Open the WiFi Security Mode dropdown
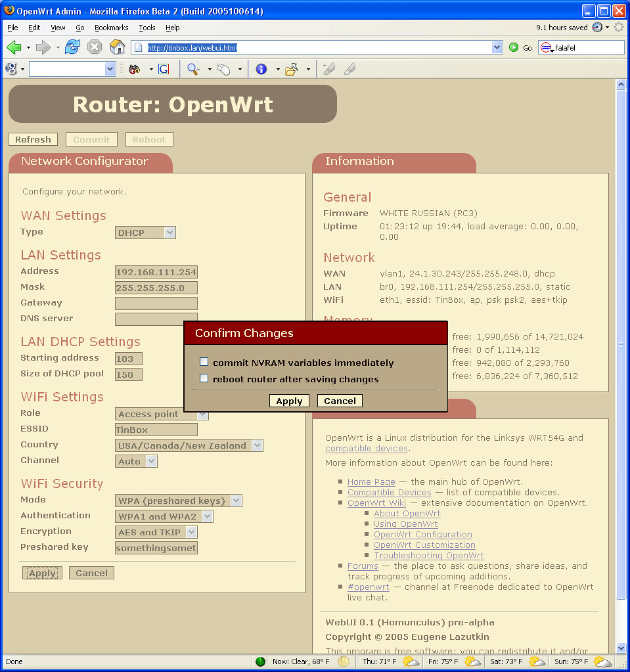 coord(178,501)
